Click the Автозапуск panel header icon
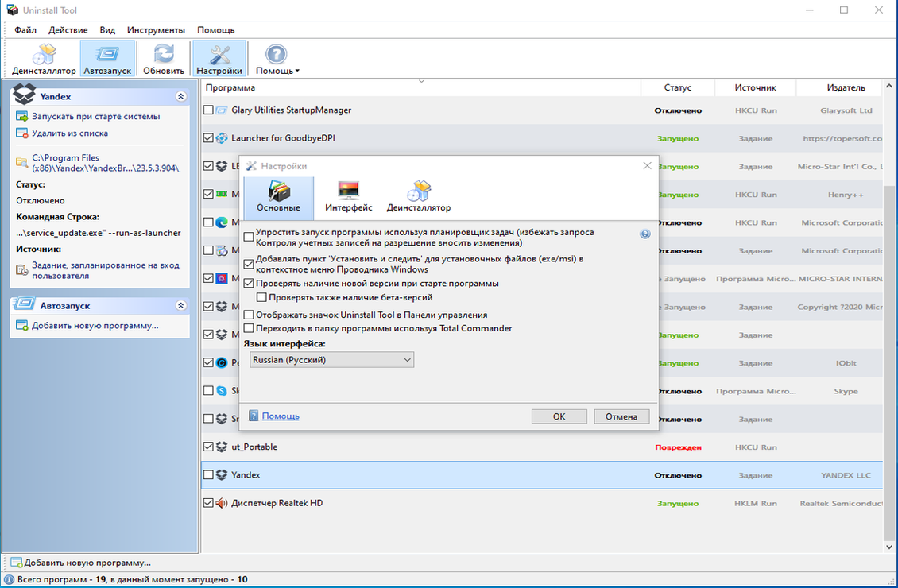The image size is (898, 588). tap(24, 304)
